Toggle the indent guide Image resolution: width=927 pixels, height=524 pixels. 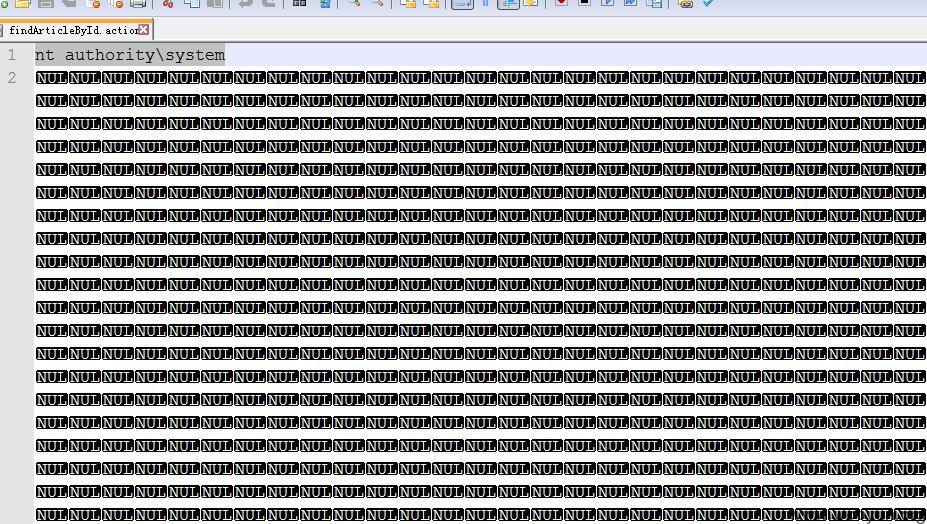coord(508,3)
